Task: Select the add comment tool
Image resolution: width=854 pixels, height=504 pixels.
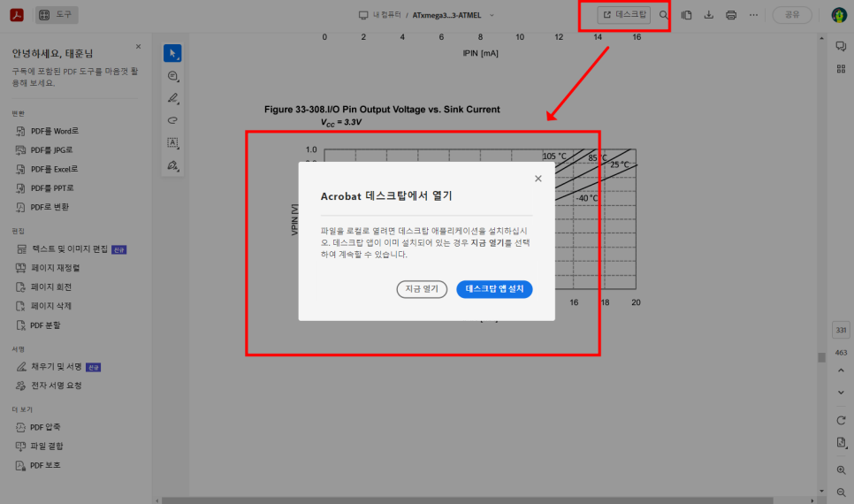Action: point(172,76)
